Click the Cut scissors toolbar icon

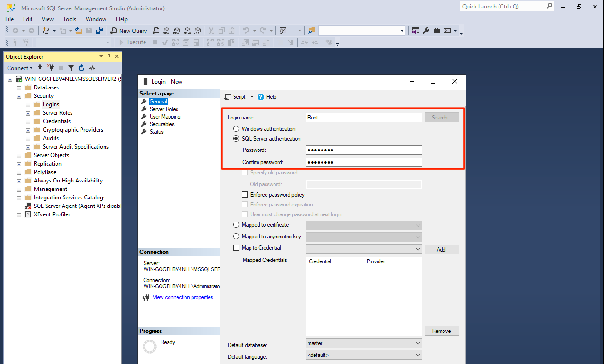point(211,31)
